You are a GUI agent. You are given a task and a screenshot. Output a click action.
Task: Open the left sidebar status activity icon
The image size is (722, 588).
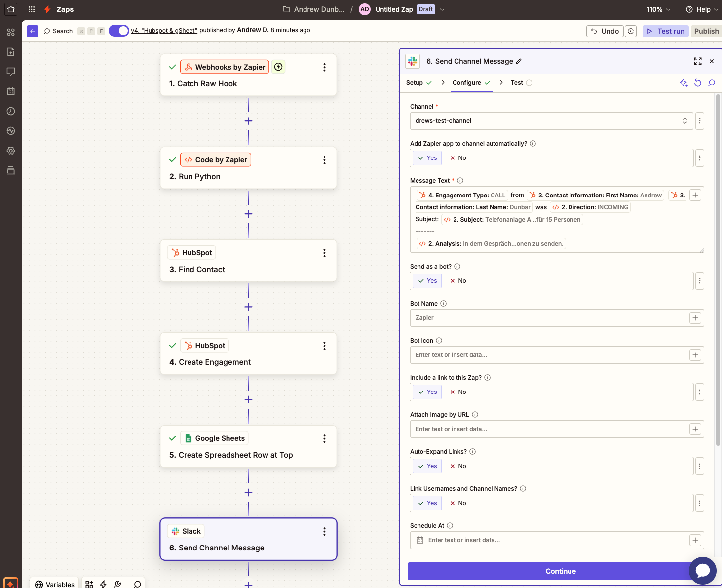(x=11, y=131)
